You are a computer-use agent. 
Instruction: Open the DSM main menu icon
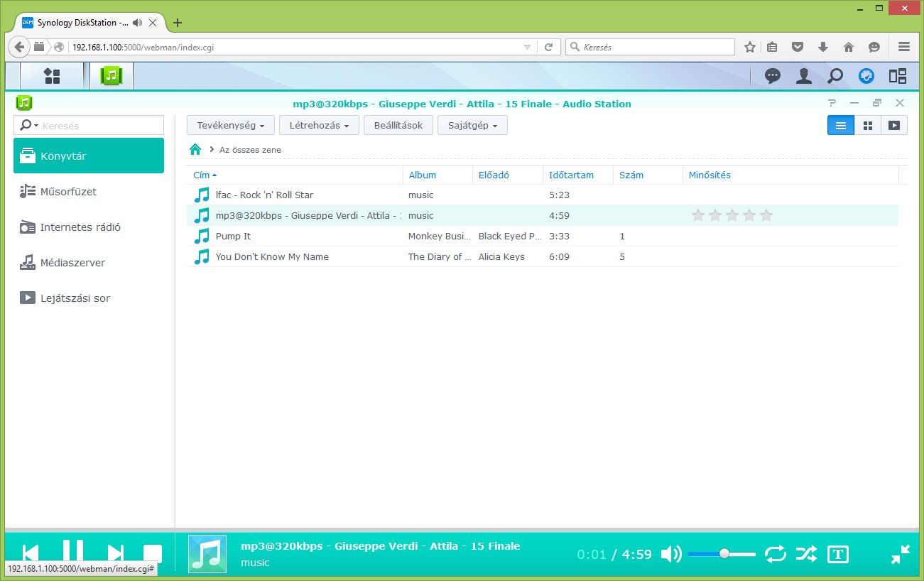coord(51,76)
